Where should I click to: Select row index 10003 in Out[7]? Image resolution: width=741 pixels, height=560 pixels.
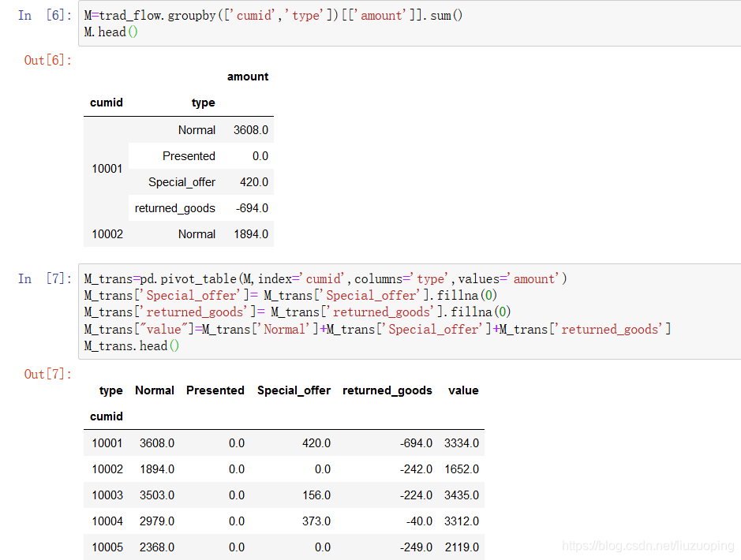point(107,495)
